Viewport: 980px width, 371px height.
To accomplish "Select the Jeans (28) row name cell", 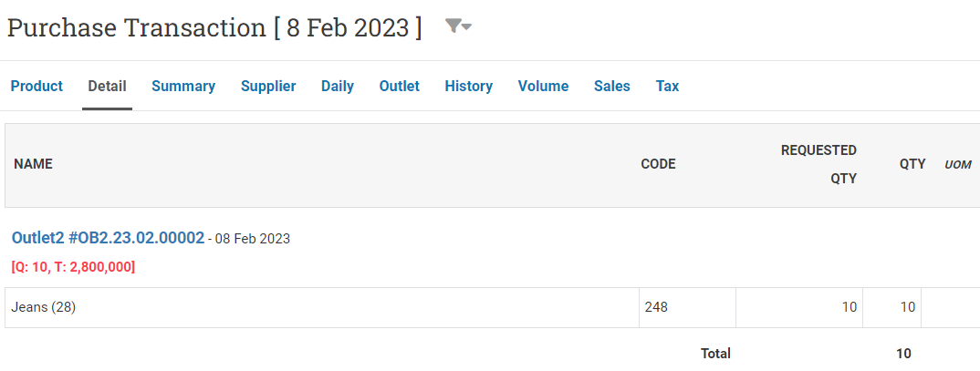I will [322, 307].
